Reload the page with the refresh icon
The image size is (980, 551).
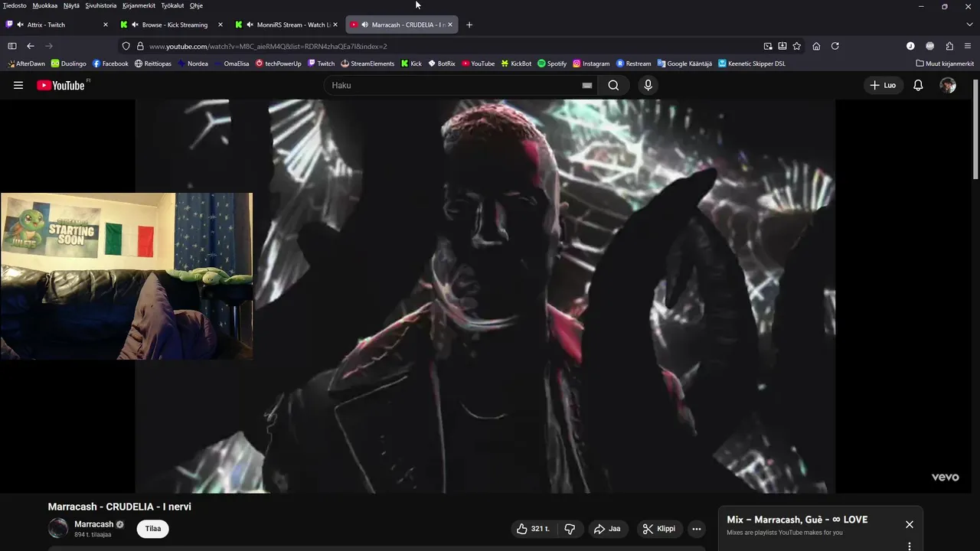click(x=835, y=46)
